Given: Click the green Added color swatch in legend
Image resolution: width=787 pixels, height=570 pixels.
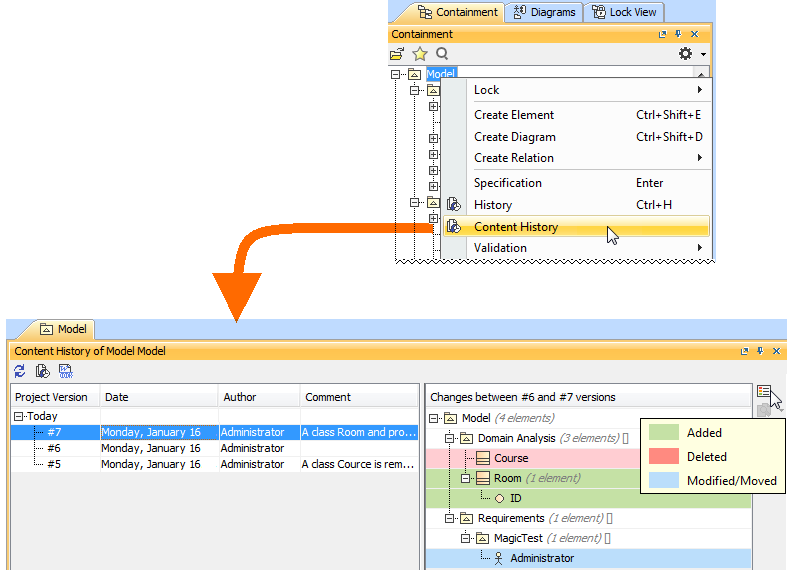Looking at the screenshot, I should point(664,433).
